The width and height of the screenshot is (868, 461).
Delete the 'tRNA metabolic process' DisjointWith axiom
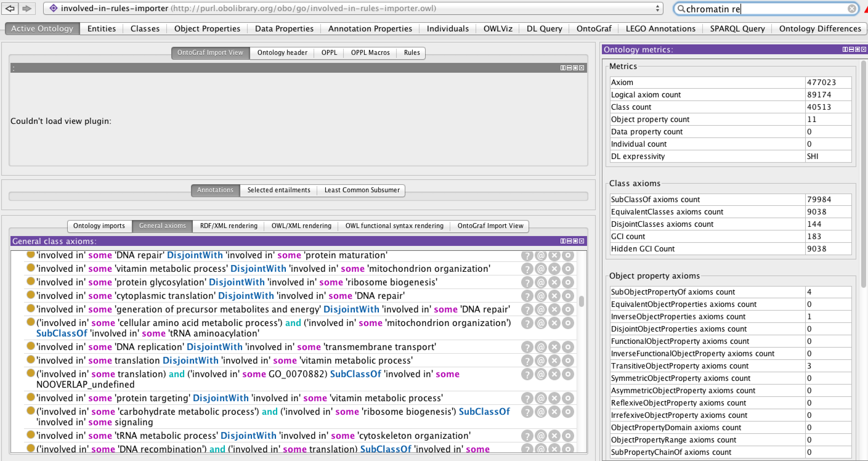point(554,436)
